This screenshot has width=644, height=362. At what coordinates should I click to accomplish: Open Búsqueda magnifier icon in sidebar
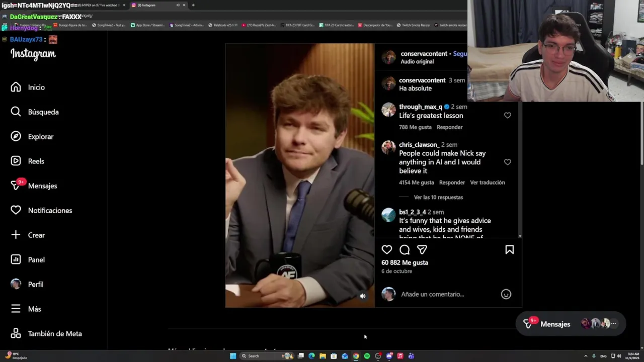[16, 112]
